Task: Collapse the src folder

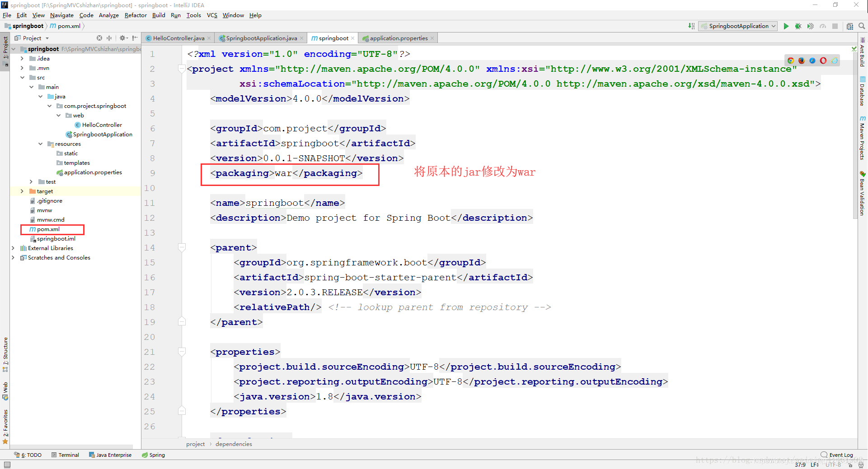Action: (x=22, y=78)
